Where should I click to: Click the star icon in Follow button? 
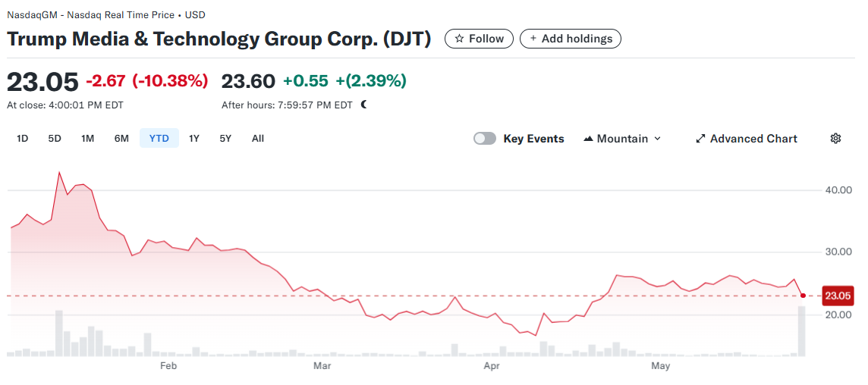click(459, 39)
